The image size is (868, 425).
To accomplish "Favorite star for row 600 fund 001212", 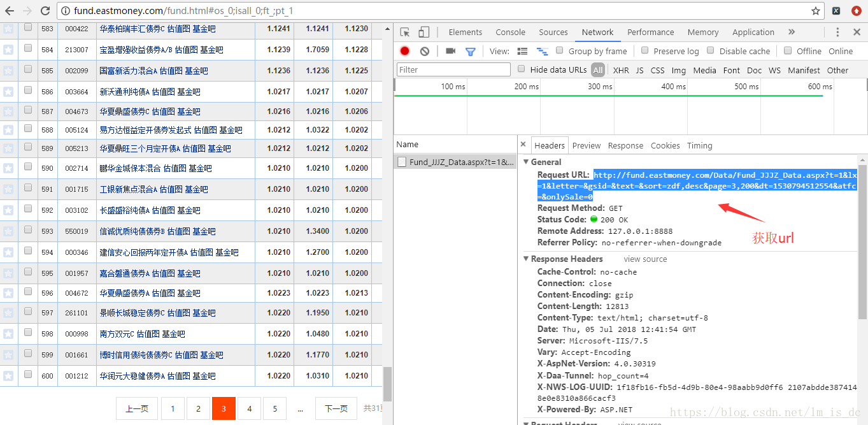I will coord(8,375).
